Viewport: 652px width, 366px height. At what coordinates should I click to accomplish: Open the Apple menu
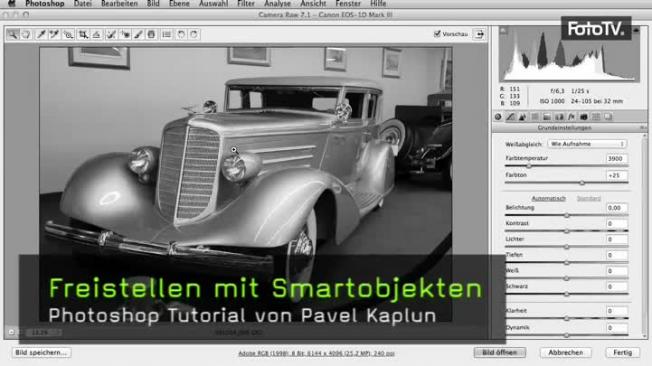(12, 3)
